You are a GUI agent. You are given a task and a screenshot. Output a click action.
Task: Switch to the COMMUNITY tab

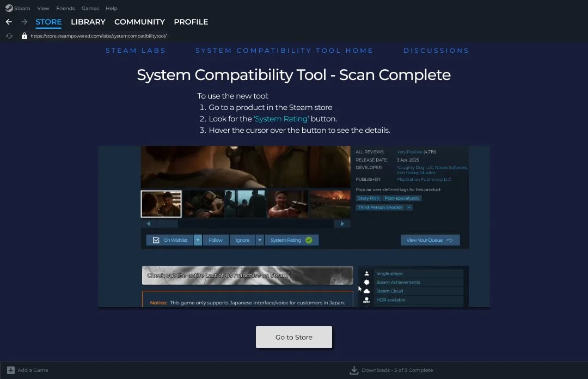point(139,22)
